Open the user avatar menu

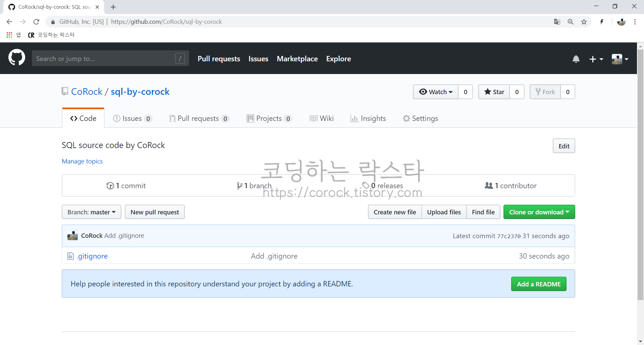(620, 59)
